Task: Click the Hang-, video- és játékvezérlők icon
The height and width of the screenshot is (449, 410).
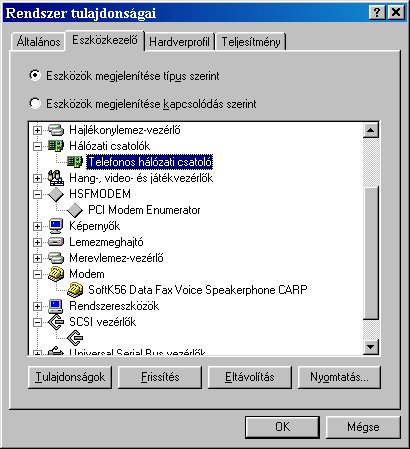Action: 56,178
